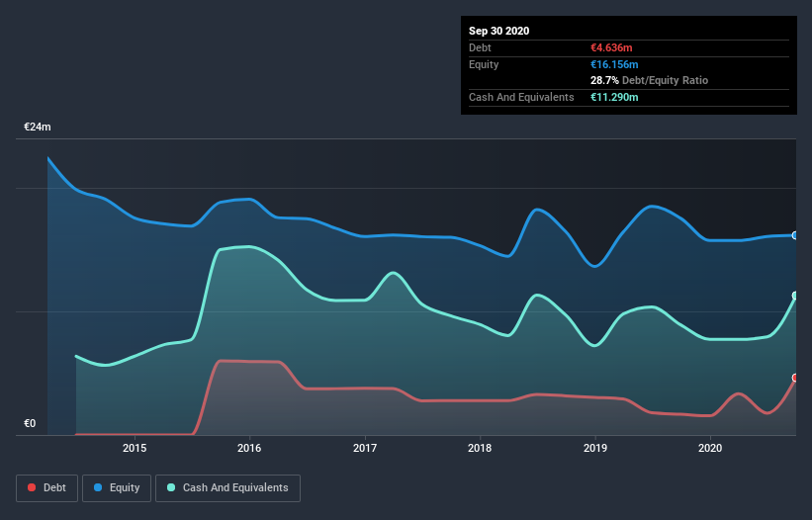Click the teal Cash endpoint marker
Image resolution: width=812 pixels, height=520 pixels.
tap(795, 296)
